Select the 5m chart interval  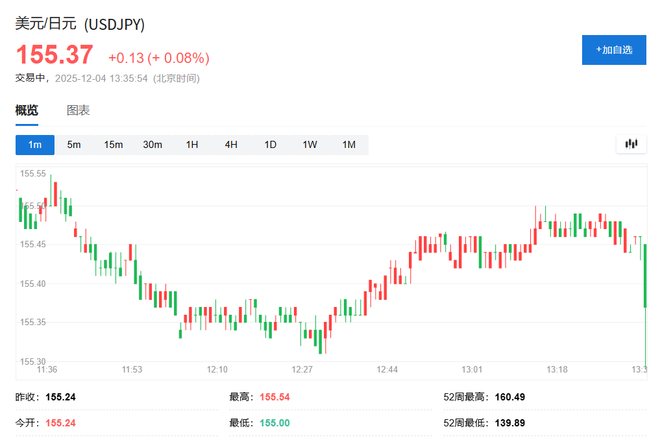click(x=74, y=145)
